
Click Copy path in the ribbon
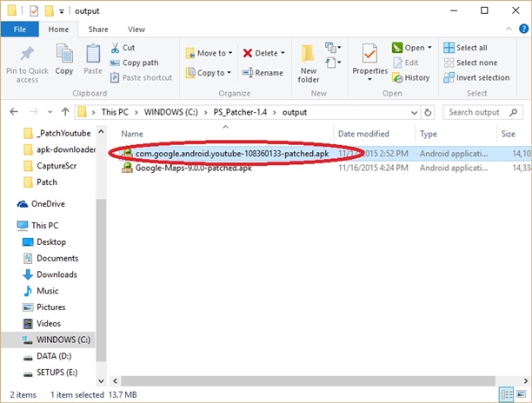pyautogui.click(x=134, y=63)
